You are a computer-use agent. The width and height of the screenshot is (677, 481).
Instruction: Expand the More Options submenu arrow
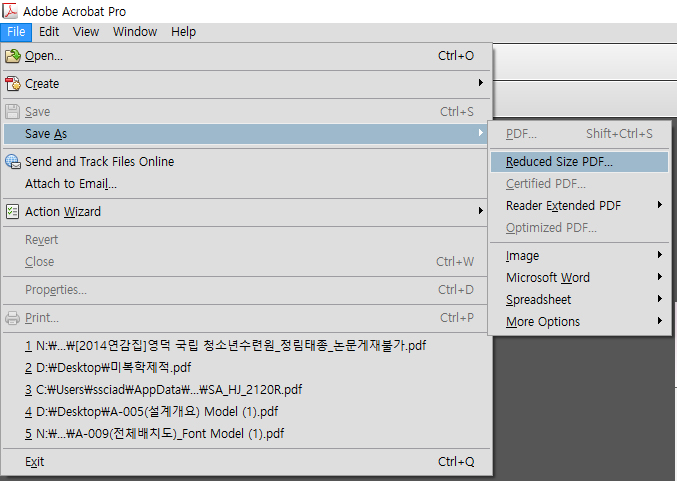660,321
